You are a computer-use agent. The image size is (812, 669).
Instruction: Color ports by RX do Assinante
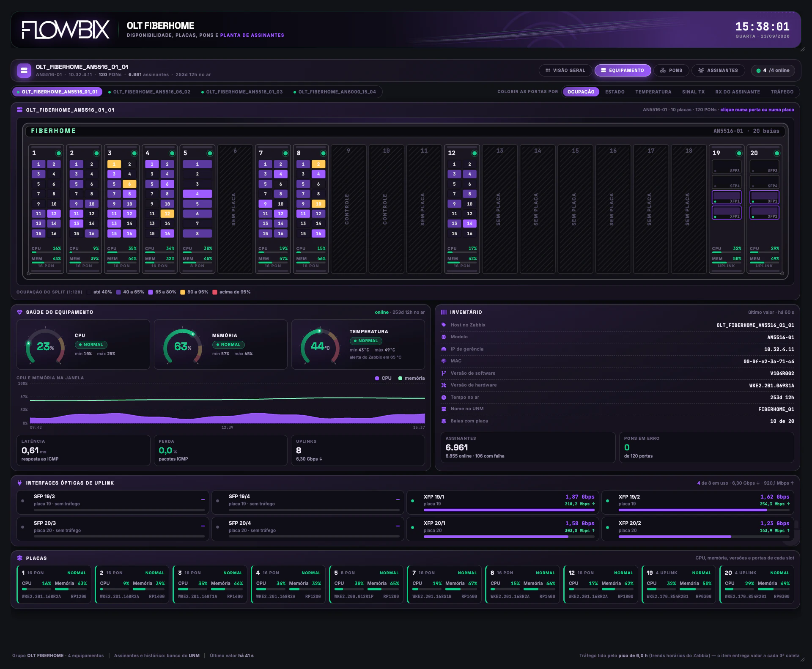[x=738, y=92]
